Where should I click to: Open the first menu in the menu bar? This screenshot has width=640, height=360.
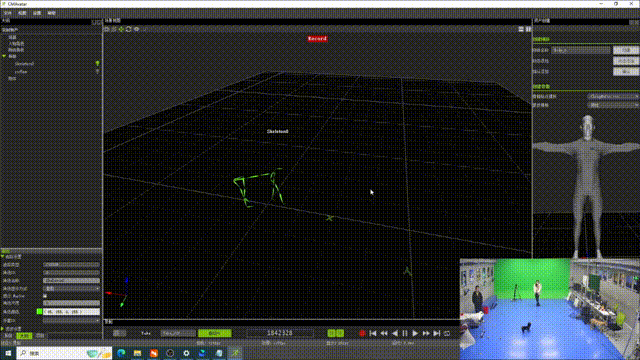point(8,13)
